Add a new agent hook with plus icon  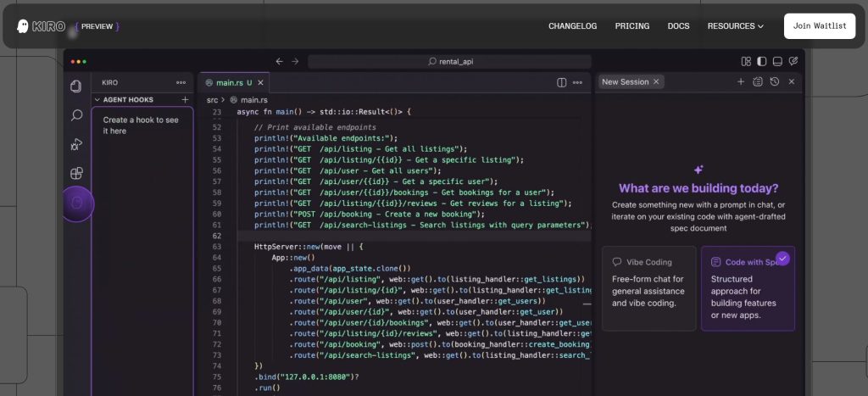pos(185,99)
